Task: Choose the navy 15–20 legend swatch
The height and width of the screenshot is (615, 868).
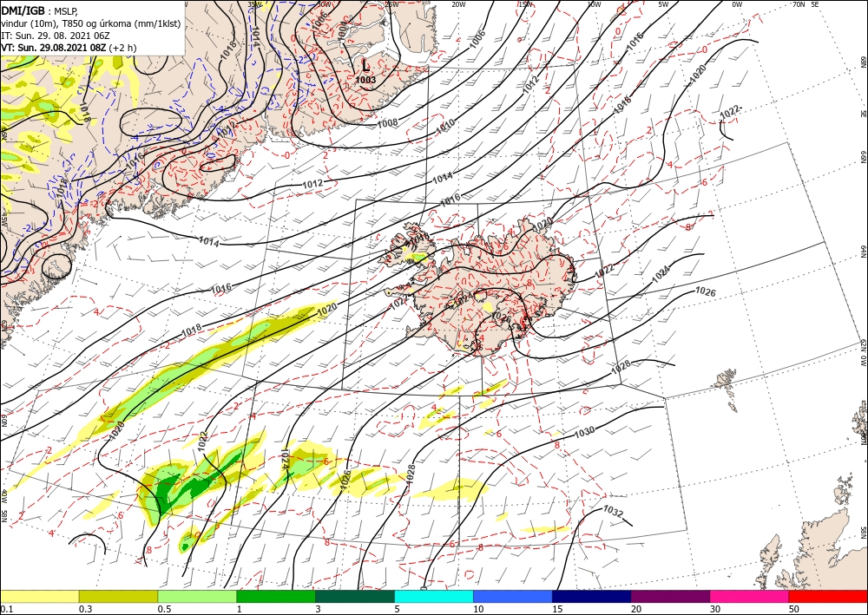Action: [x=592, y=596]
